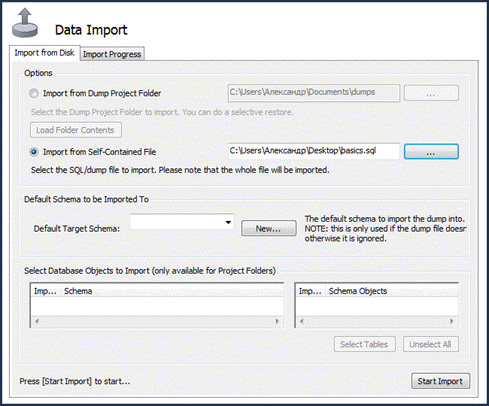Click the dumps folder path field
Viewport: 489px width, 406px height.
click(x=314, y=93)
